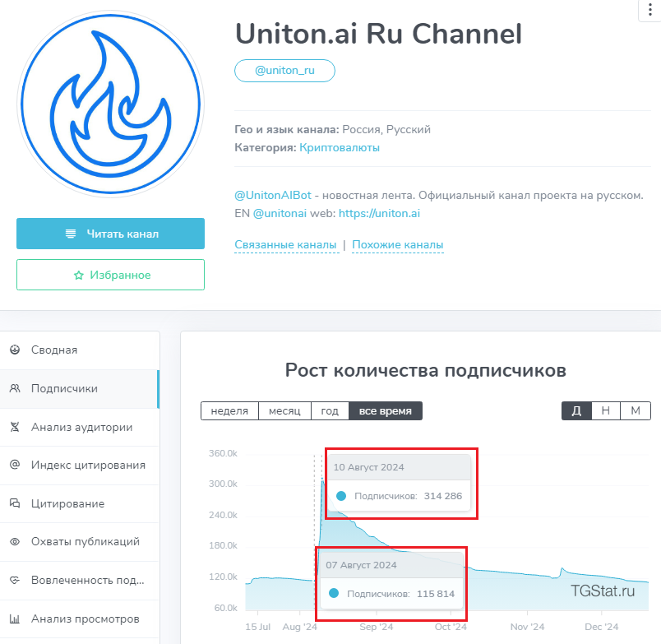The width and height of the screenshot is (661, 644).
Task: Click the 314 286 subscribers value
Action: tap(443, 496)
